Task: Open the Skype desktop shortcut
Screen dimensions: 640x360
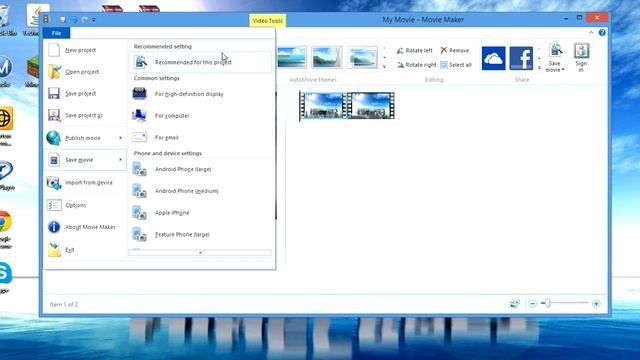Action: (5, 278)
